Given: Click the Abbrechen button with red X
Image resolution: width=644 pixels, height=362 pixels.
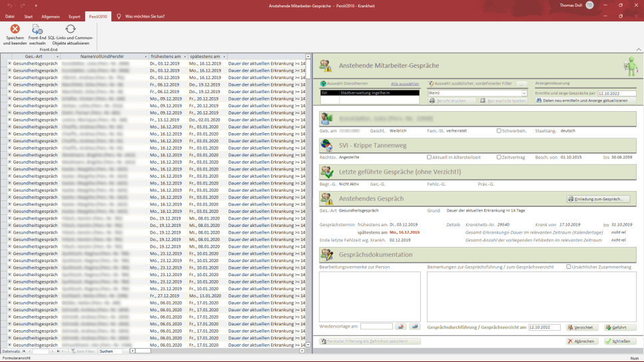Looking at the screenshot, I should 582,341.
